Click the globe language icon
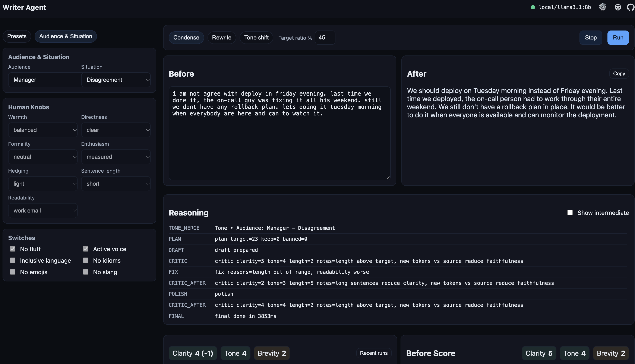Screen dimensions: 635x364 (618, 7)
